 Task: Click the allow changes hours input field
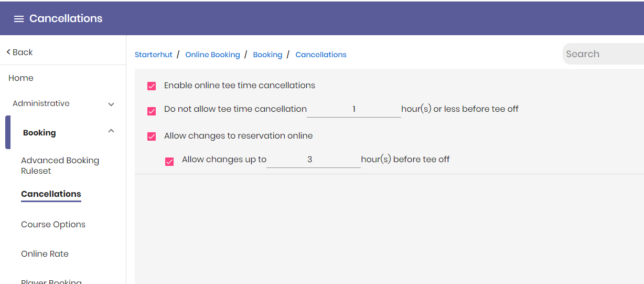pyautogui.click(x=314, y=160)
